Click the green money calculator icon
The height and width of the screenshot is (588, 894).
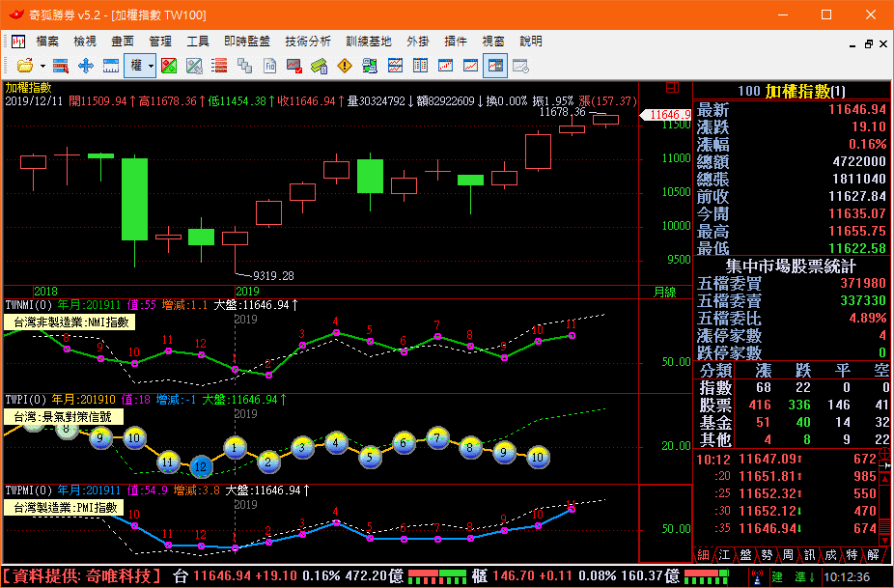[x=320, y=67]
